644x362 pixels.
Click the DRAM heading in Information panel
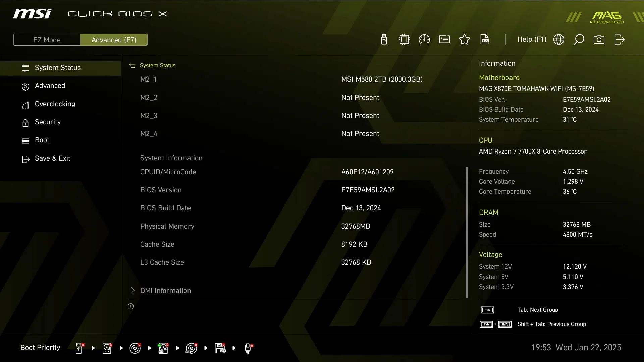coord(489,213)
